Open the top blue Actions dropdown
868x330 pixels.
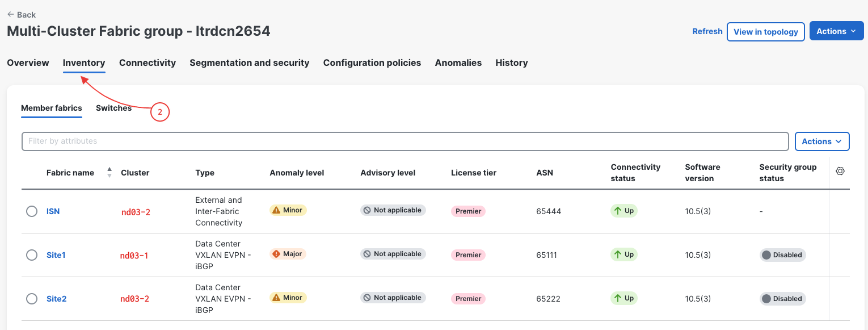pos(836,31)
